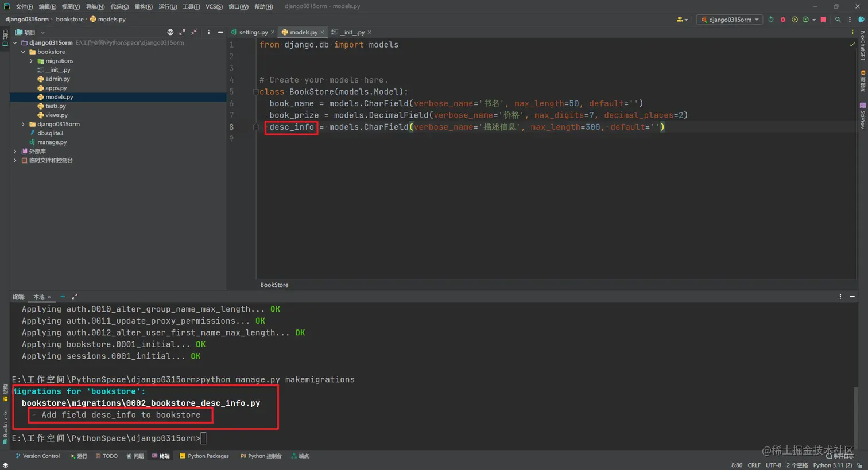
Task: Open the django0315orm run configuration dropdown
Action: click(730, 20)
